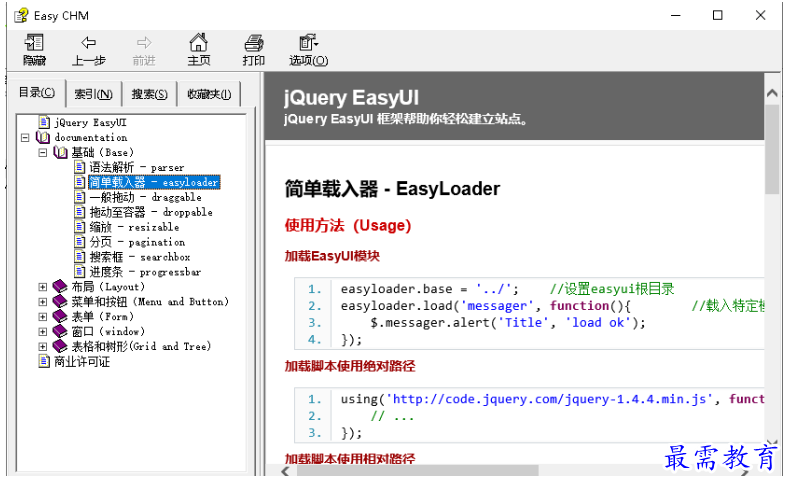Viewport: 786px width, 489px height.
Task: Select 缩放 - resizable in the tree
Action: 134,227
